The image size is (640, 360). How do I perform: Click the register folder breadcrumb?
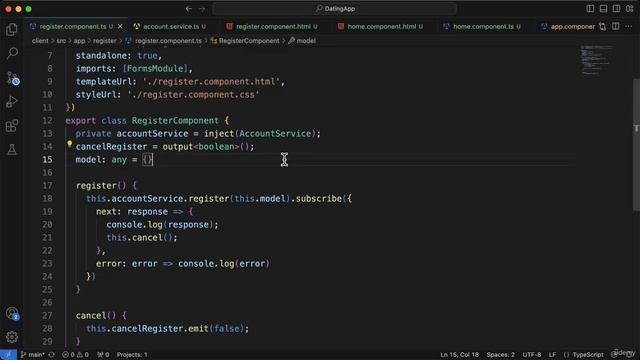(104, 41)
